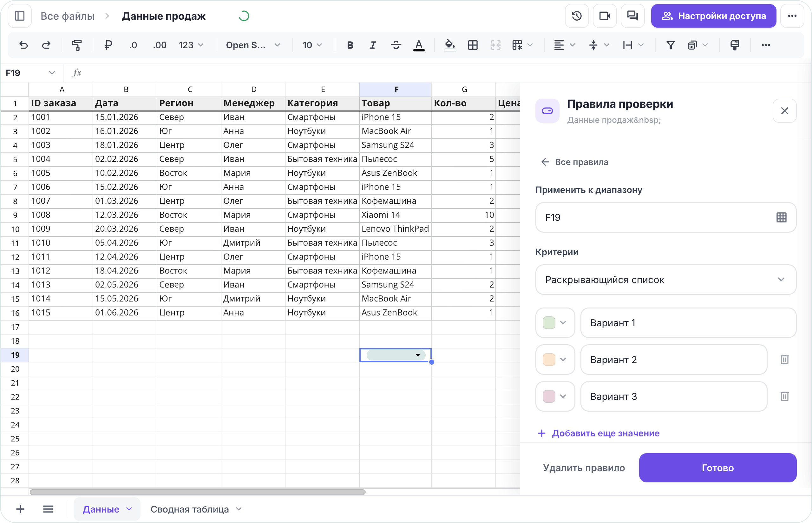Open Данные tab menu chevron
Viewport: 812px width, 523px height.
[129, 509]
